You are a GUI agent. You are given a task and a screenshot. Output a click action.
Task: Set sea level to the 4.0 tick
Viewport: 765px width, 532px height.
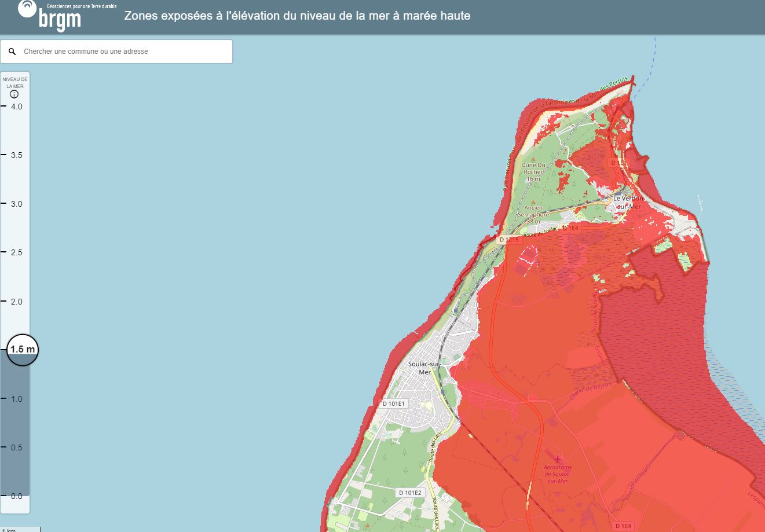(x=16, y=107)
